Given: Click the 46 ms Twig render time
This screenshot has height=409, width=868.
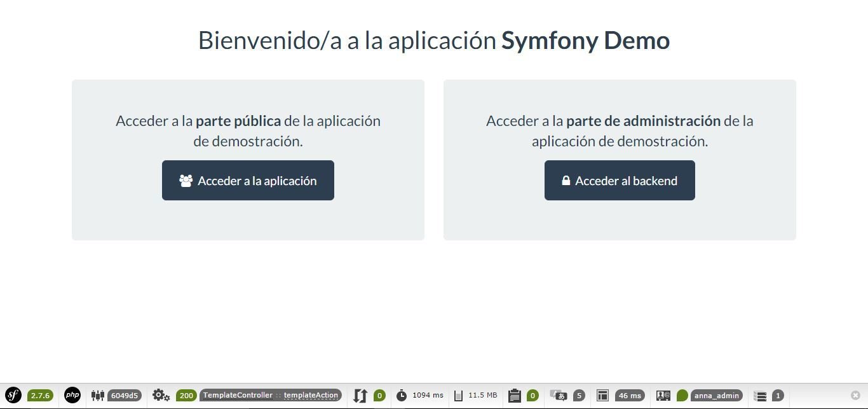Looking at the screenshot, I should pos(630,396).
